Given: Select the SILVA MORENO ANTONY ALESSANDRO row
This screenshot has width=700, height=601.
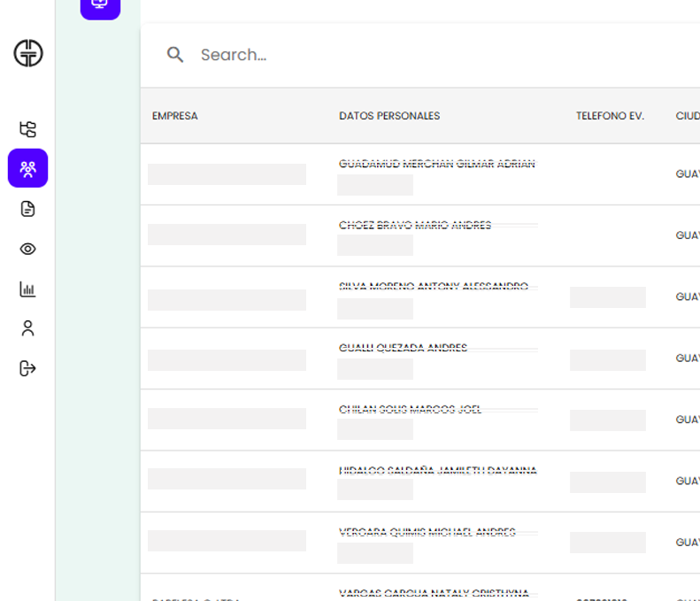Looking at the screenshot, I should point(434,287).
